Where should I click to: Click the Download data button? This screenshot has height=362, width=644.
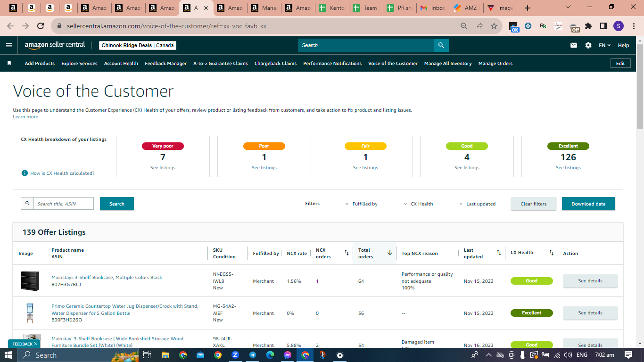588,204
